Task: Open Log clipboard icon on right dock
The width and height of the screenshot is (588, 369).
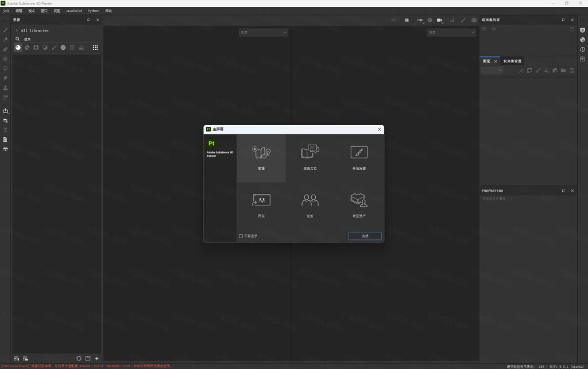Action: pyautogui.click(x=582, y=59)
